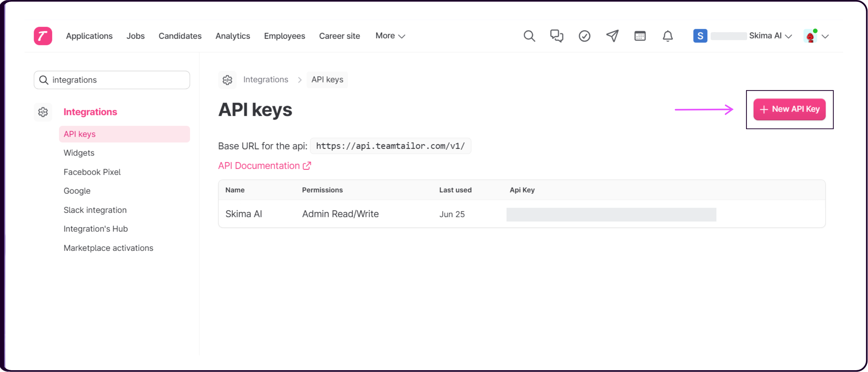Open API Documentation link
Screen dimensions: 868x372
coord(265,166)
